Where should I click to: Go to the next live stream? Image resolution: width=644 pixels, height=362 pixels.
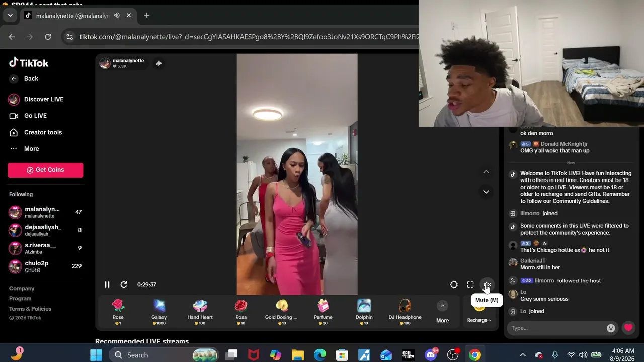486,192
